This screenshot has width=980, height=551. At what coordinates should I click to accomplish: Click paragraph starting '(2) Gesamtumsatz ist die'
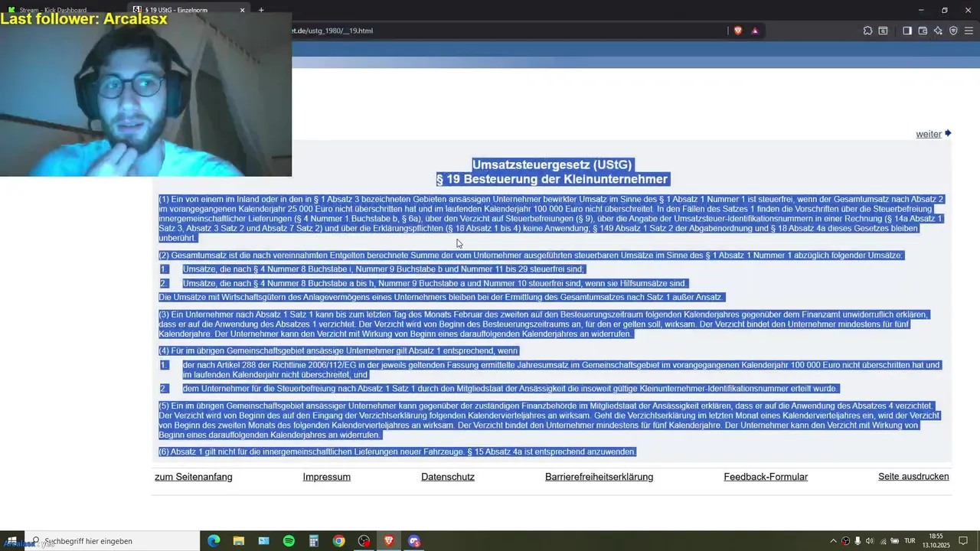531,255
